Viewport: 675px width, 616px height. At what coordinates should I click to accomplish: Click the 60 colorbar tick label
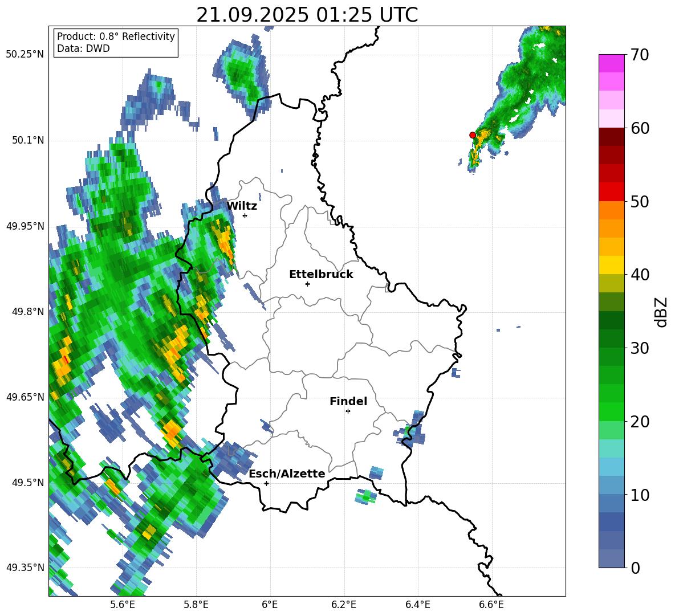point(640,128)
